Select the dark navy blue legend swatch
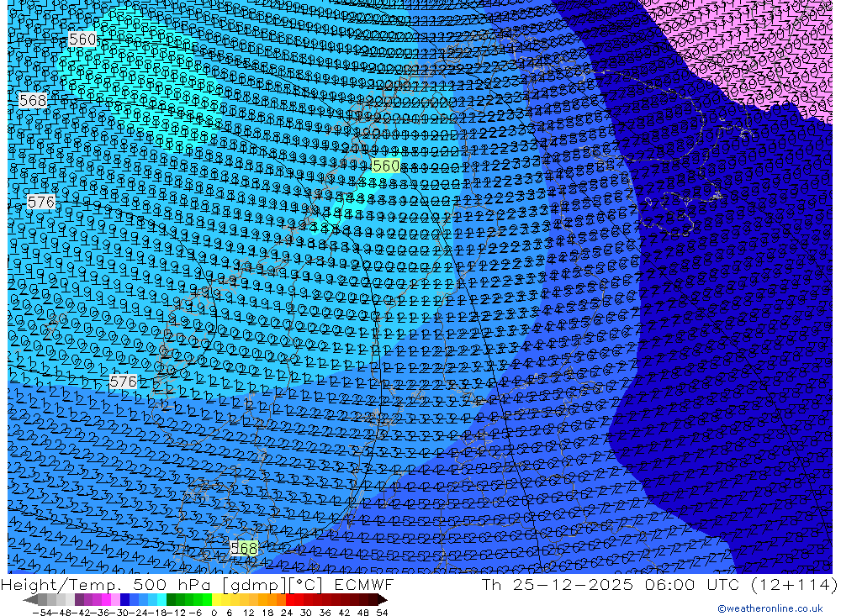Viewport: 841px width, 616px height. [124, 600]
